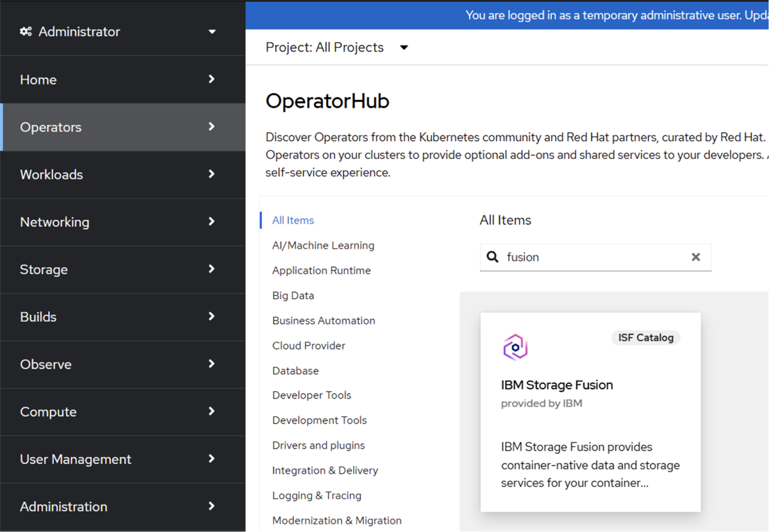Open the Compute navigation section
This screenshot has height=532, width=769.
point(122,411)
